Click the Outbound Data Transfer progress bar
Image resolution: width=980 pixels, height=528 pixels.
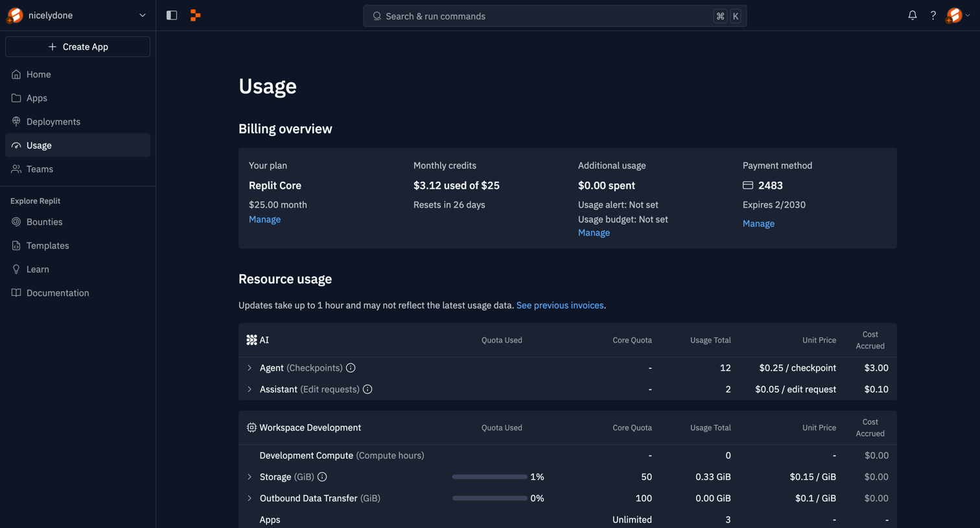click(489, 498)
